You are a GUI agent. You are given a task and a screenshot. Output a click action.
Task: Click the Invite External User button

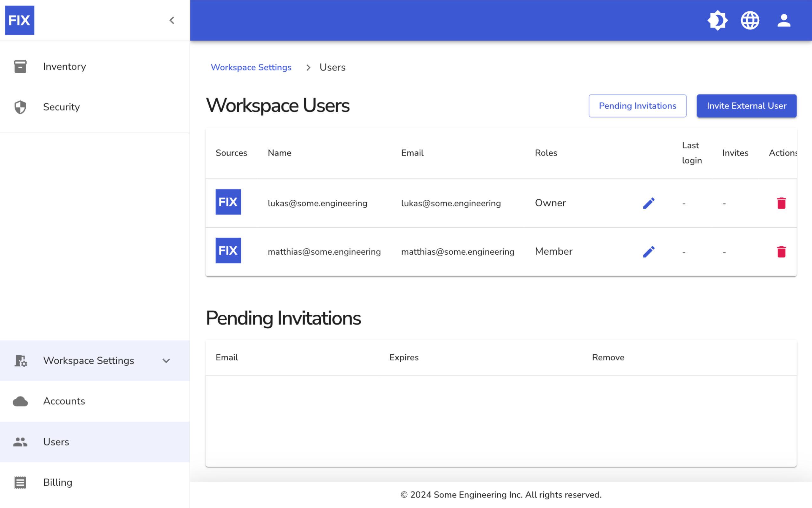tap(747, 106)
